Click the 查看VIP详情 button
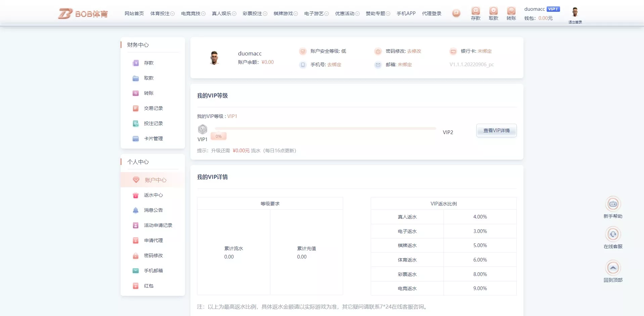This screenshot has width=644, height=316. pos(496,130)
